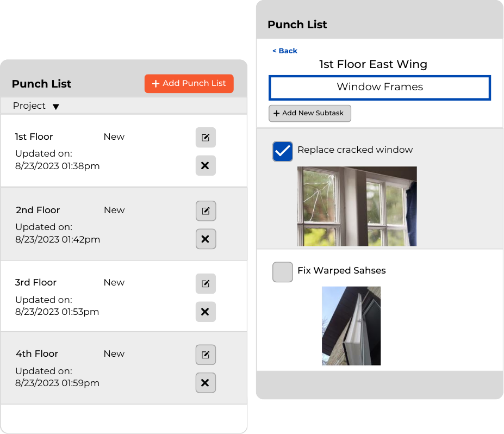This screenshot has width=504, height=434.
Task: Open the warped sash photo
Action: pos(351,326)
